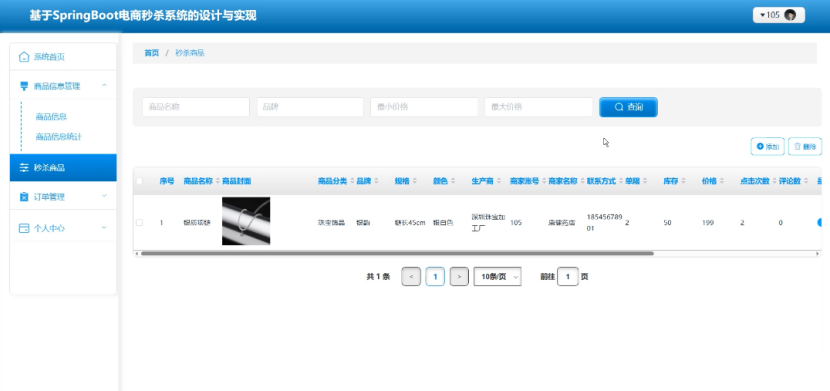Click the 链长45cm cell
This screenshot has width=830, height=391.
tap(410, 223)
